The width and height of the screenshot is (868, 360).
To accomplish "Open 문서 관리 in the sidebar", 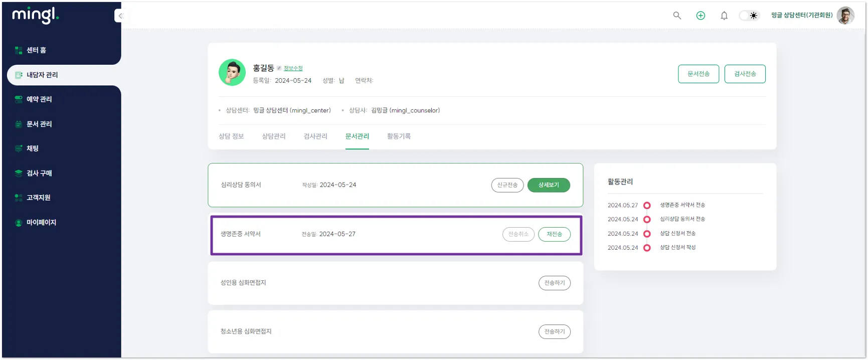I will pyautogui.click(x=39, y=124).
